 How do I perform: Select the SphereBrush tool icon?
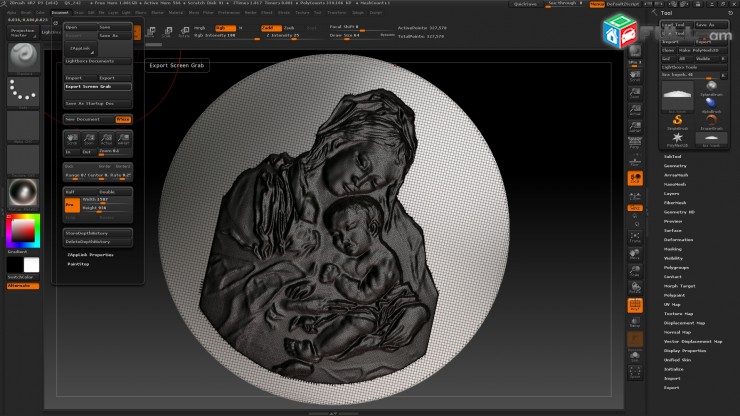click(711, 87)
